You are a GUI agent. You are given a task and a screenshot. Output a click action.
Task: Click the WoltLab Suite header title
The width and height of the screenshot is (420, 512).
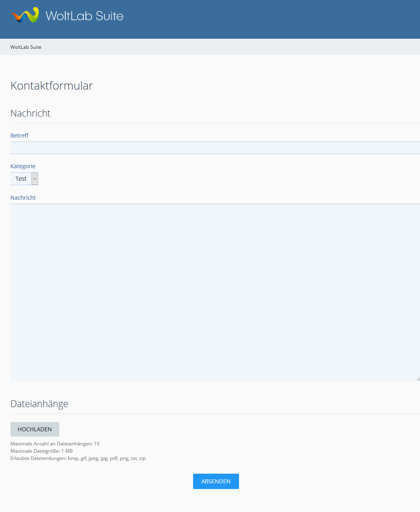pos(84,16)
